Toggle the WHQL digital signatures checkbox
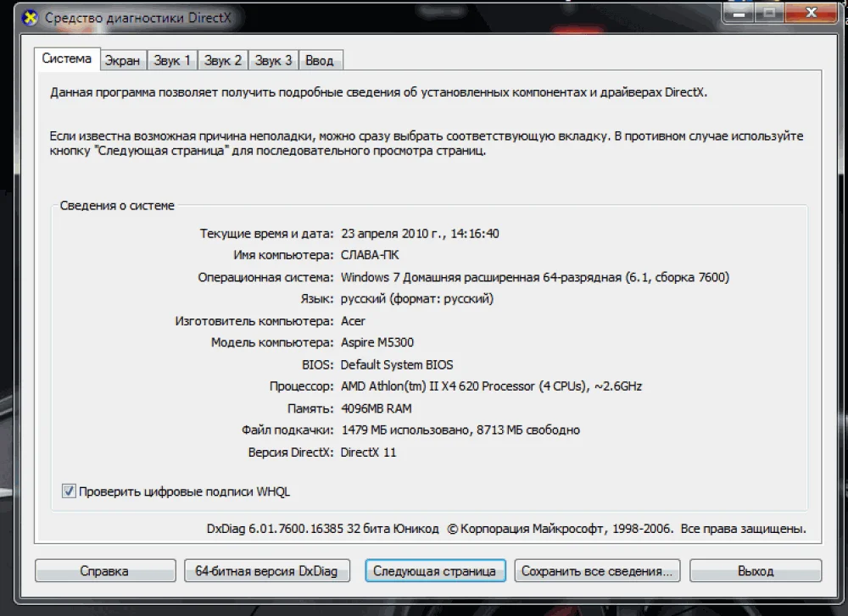This screenshot has width=848, height=616. coord(69,491)
